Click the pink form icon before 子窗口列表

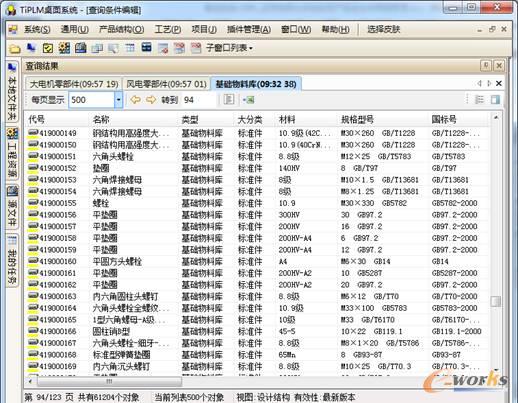pos(196,48)
